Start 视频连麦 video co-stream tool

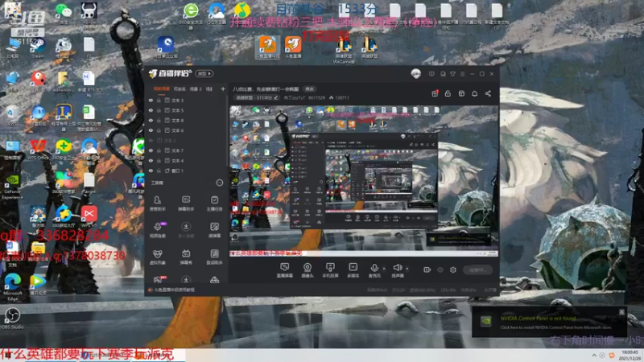pyautogui.click(x=157, y=230)
